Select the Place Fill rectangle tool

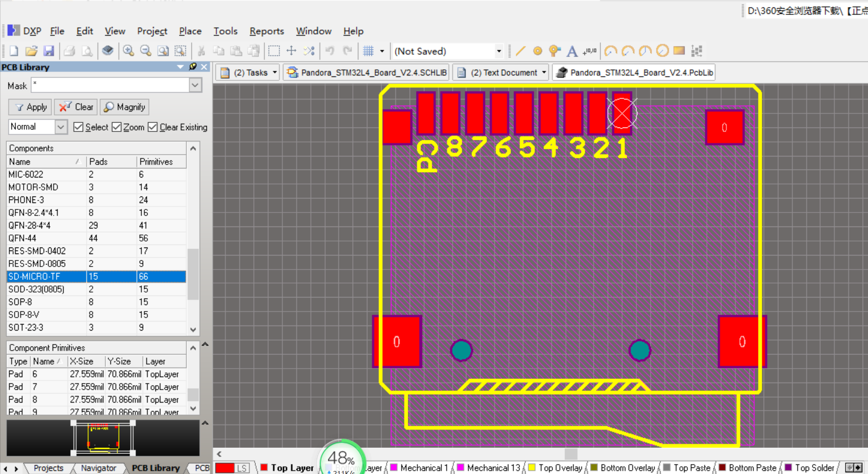coord(679,50)
